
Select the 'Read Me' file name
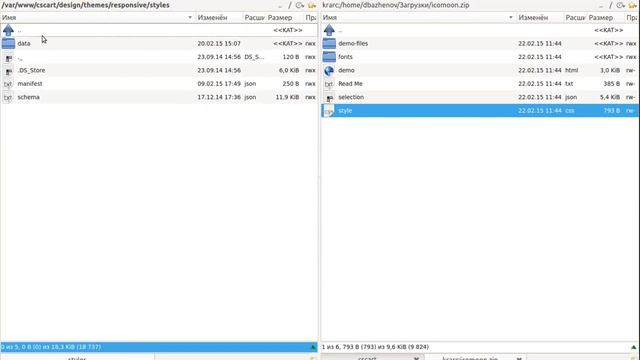[350, 84]
